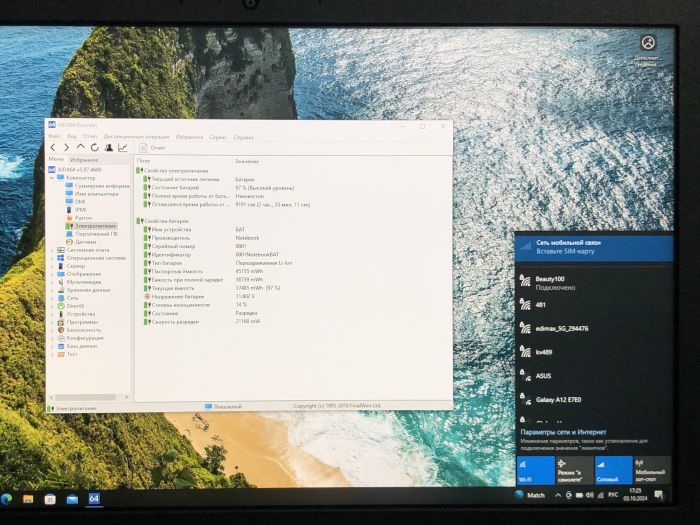Click the Back arrow in AIDA64 toolbar
This screenshot has width=700, height=525.
53,147
